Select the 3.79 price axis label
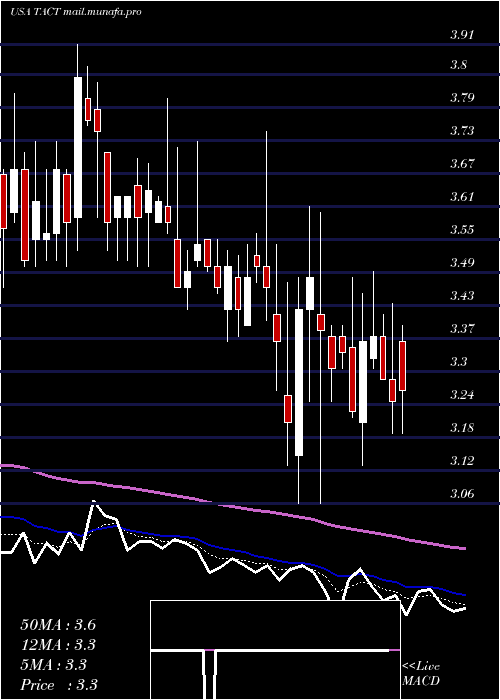The width and height of the screenshot is (500, 700). tap(462, 98)
